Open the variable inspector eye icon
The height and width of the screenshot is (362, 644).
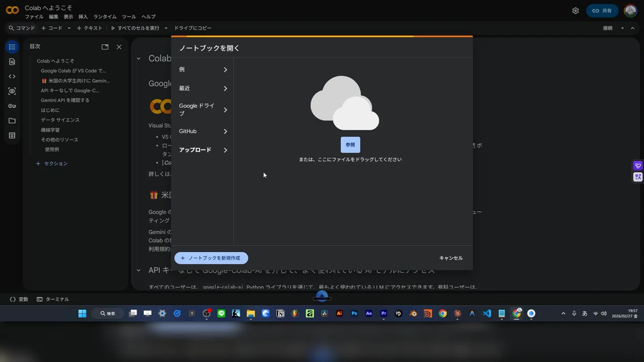click(12, 91)
